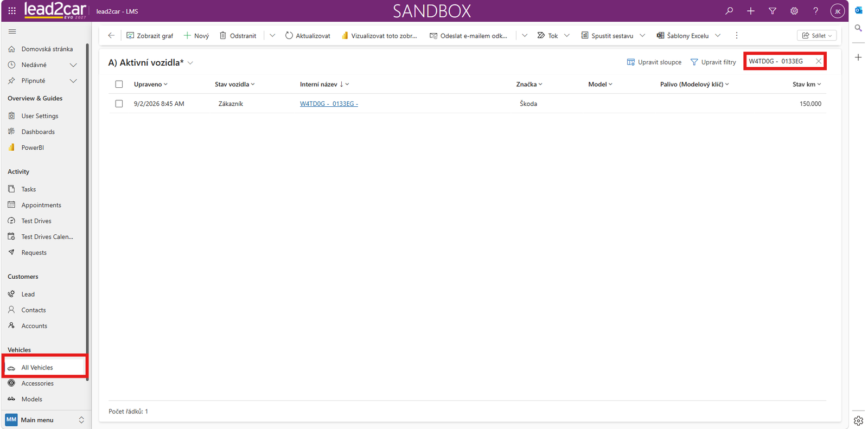The image size is (868, 429).
Task: Open the Značka column header menu
Action: coord(529,84)
